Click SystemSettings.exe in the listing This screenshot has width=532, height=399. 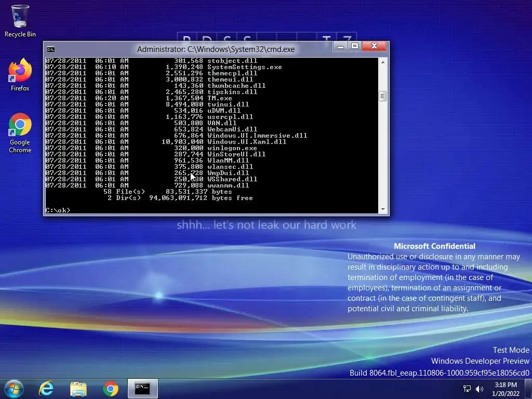coord(245,67)
